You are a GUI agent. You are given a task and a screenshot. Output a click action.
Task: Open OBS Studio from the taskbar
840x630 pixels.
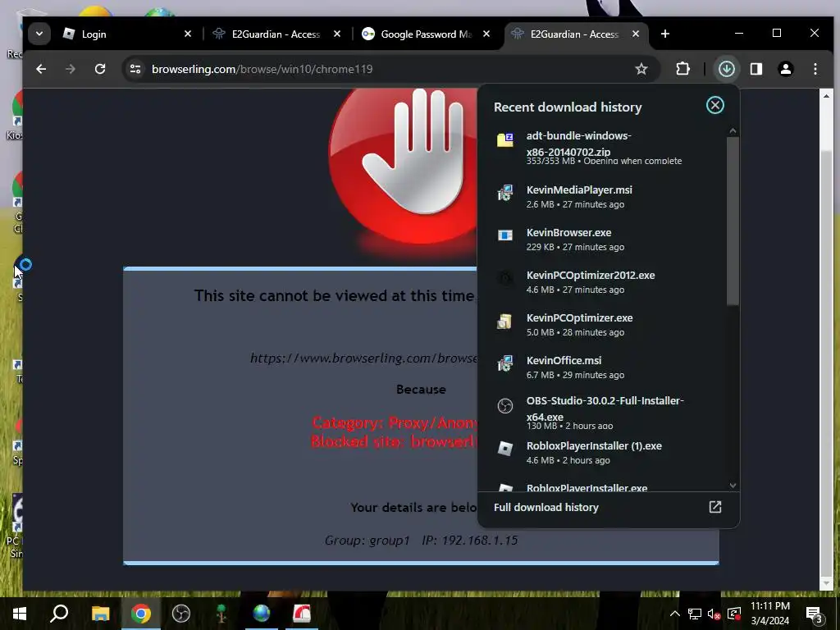[181, 614]
